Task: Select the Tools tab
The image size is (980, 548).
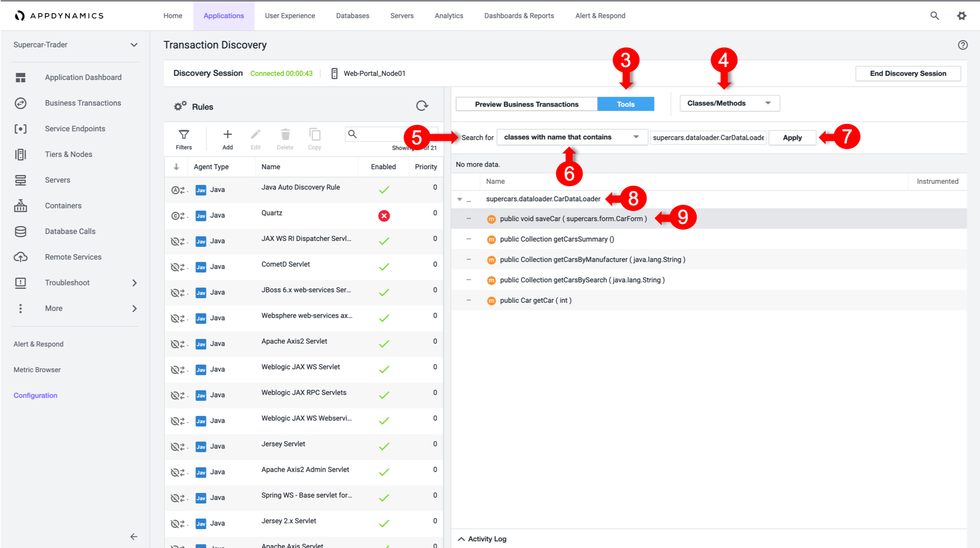Action: point(625,104)
